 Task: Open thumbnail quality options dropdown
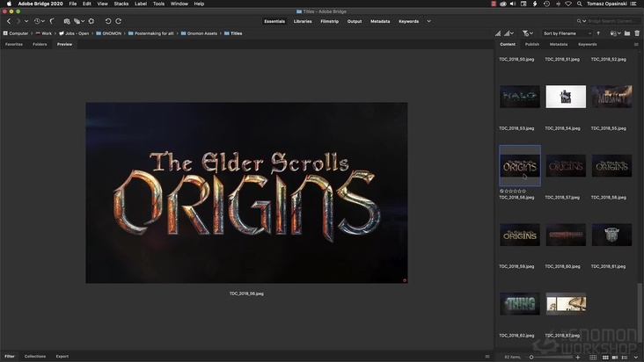point(509,33)
